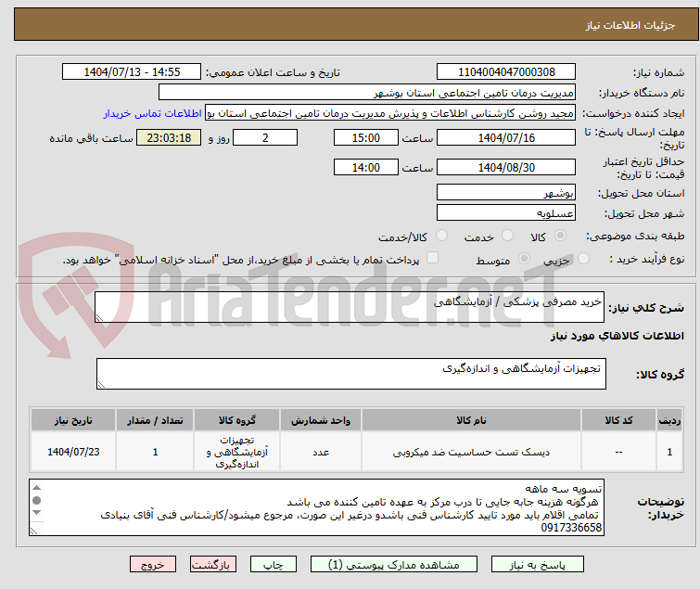Click the شرح کلی نیاز text area
Viewport: 700px width, 589px height.
[x=350, y=307]
